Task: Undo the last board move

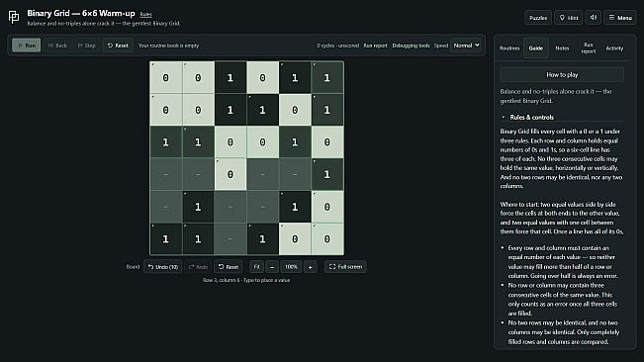Action: [163, 267]
